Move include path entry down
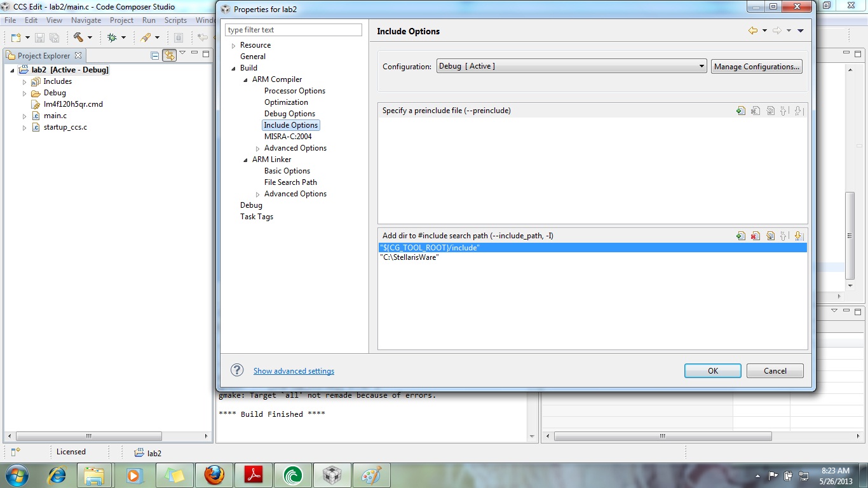The image size is (868, 488). tap(799, 236)
